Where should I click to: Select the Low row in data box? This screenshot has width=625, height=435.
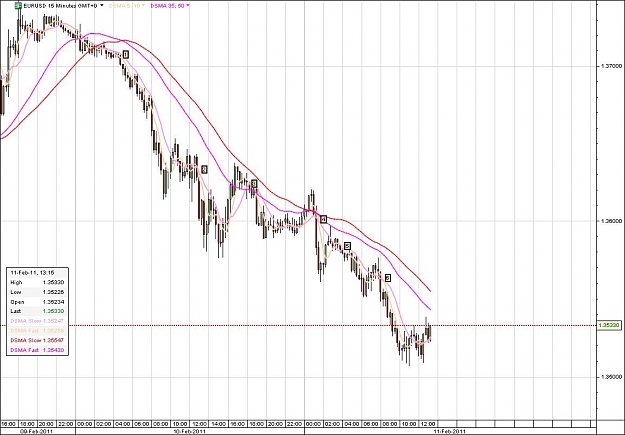37,292
